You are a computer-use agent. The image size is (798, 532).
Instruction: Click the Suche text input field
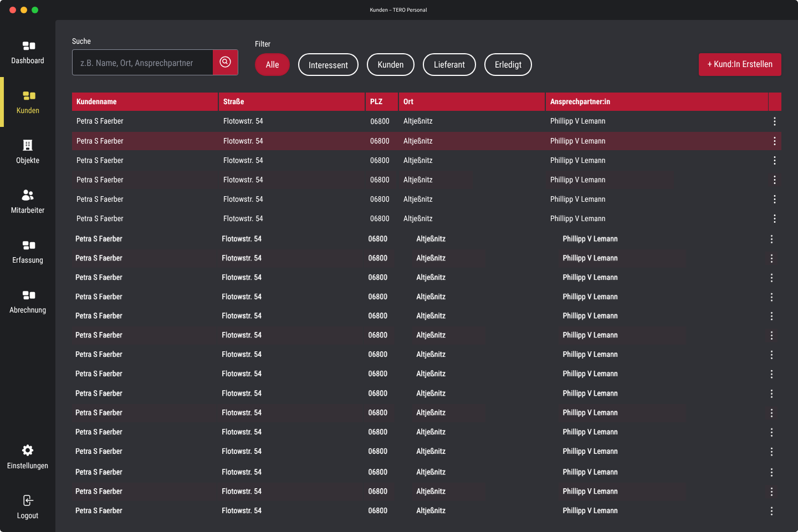pos(142,63)
